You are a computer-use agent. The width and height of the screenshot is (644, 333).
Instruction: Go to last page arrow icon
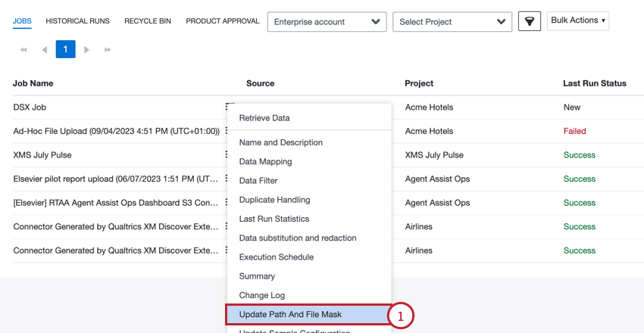(x=108, y=50)
